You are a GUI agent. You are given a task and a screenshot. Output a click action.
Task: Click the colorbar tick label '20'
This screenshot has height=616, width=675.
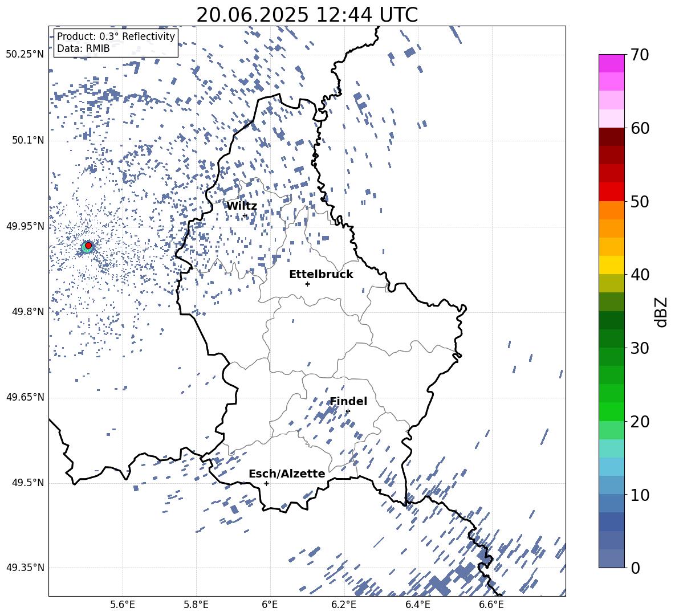coord(640,422)
